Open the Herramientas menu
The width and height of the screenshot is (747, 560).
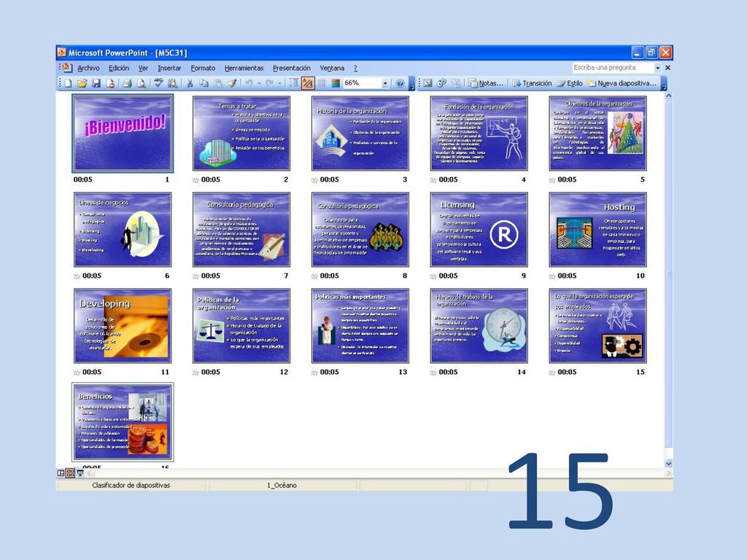[244, 68]
